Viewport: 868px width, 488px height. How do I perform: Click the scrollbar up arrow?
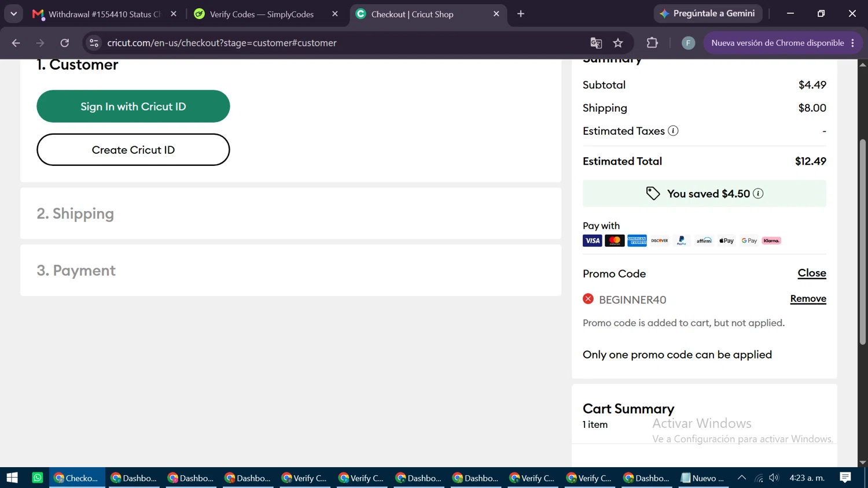tap(863, 64)
